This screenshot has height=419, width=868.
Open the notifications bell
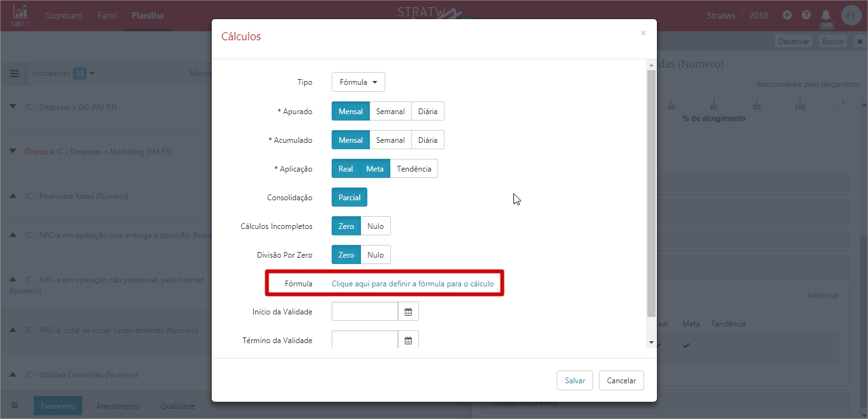click(826, 15)
